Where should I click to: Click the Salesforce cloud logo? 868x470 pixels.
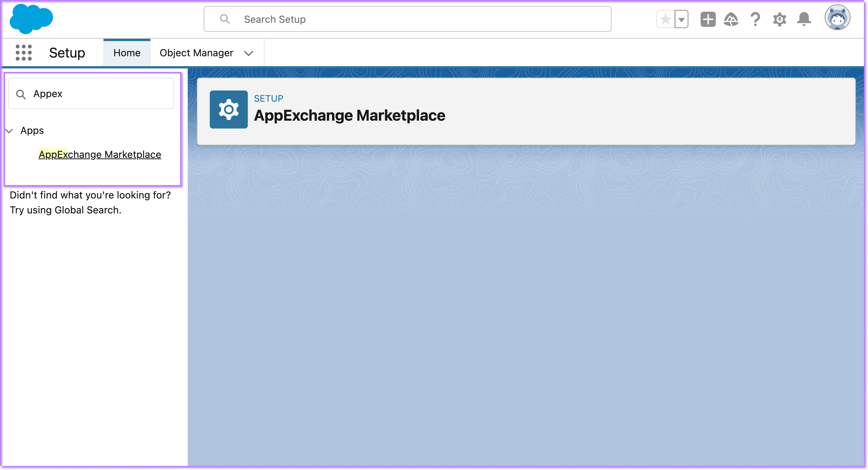pyautogui.click(x=31, y=19)
